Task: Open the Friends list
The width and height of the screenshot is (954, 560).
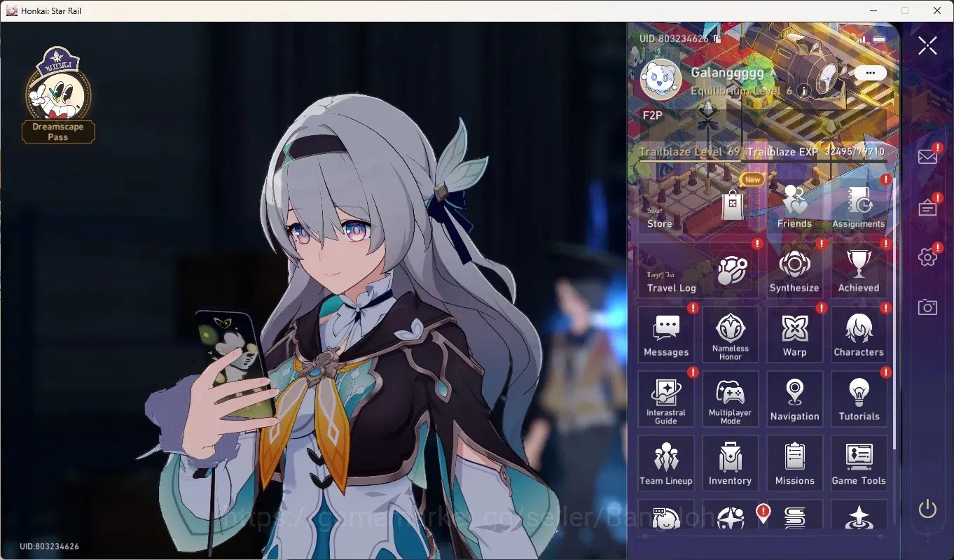Action: tap(794, 206)
